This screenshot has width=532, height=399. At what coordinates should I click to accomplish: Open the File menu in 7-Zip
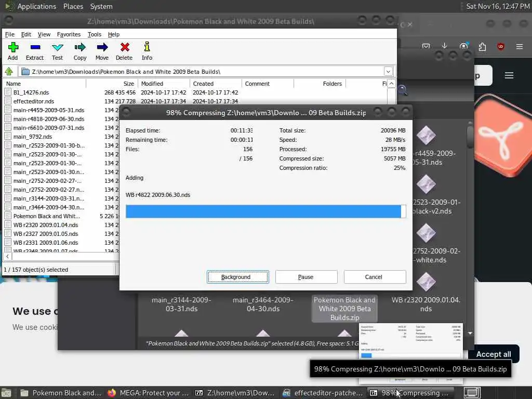[x=10, y=34]
